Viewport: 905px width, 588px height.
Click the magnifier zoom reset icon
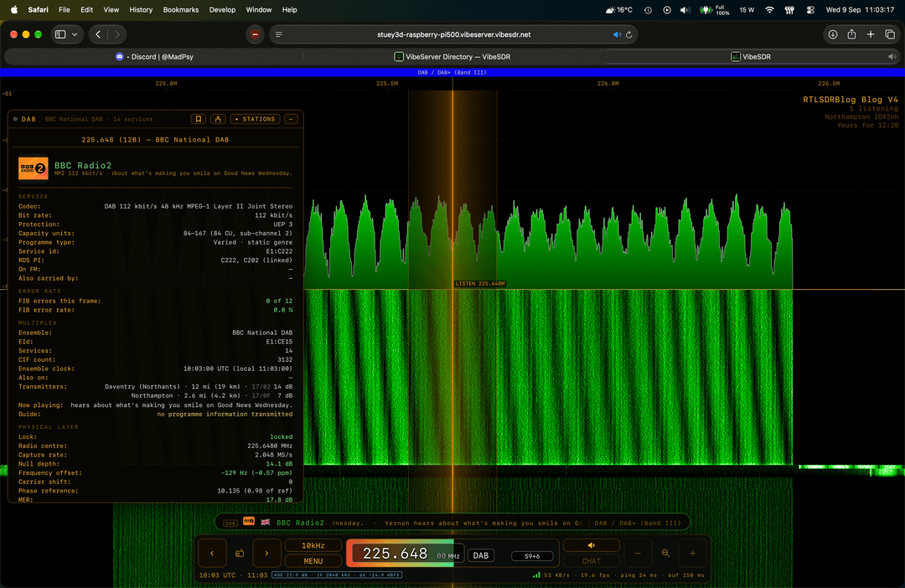[x=665, y=554]
